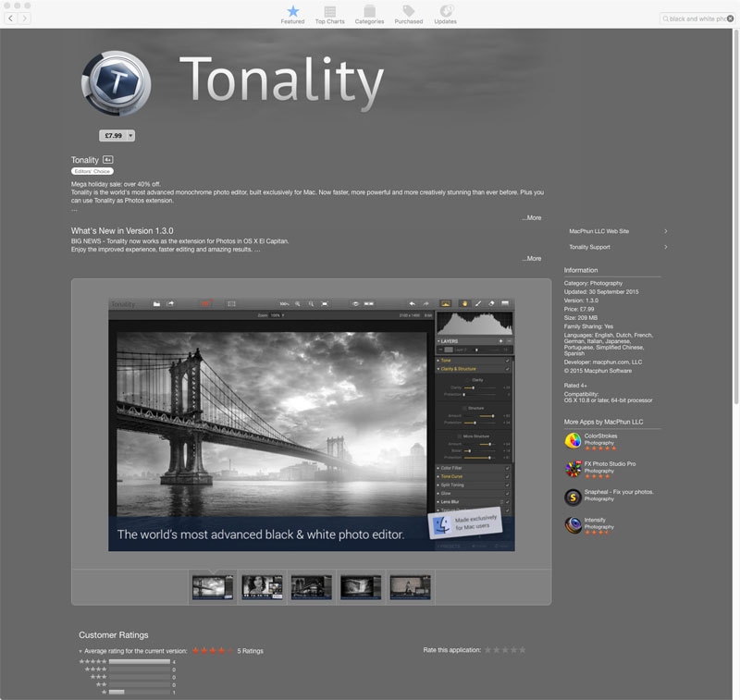Open MacPhun LLC Web Site link

(598, 231)
